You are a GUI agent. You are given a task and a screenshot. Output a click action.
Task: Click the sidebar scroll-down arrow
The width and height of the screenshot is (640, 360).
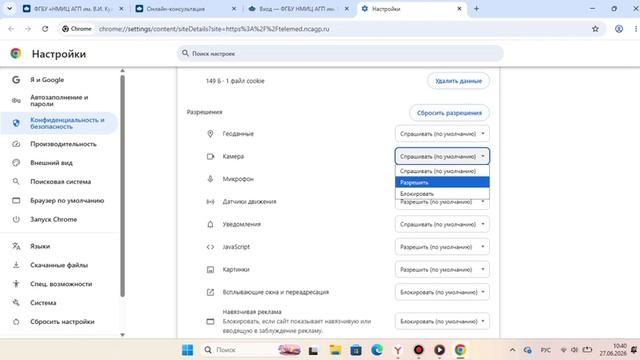coord(122,335)
